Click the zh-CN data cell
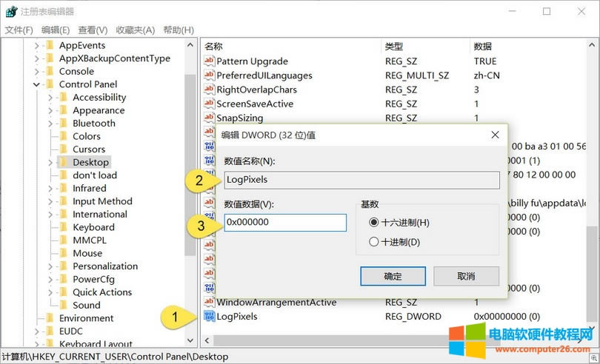The image size is (600, 364). click(487, 75)
